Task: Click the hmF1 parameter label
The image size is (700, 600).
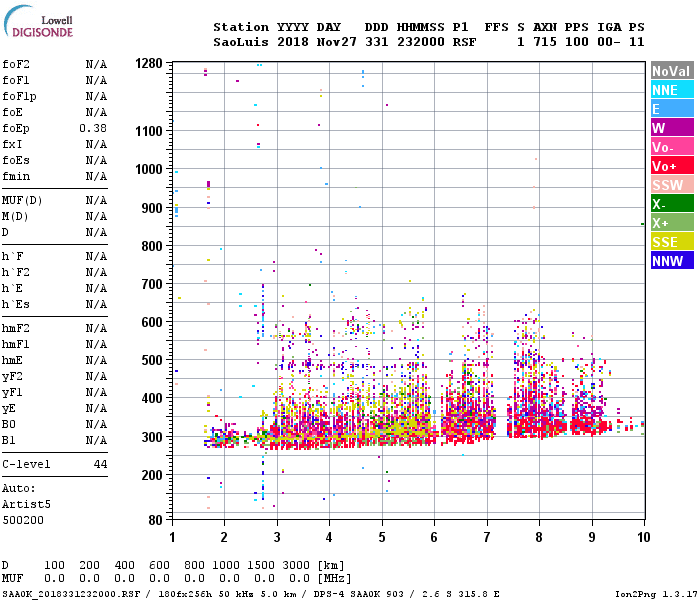Action: [16, 345]
